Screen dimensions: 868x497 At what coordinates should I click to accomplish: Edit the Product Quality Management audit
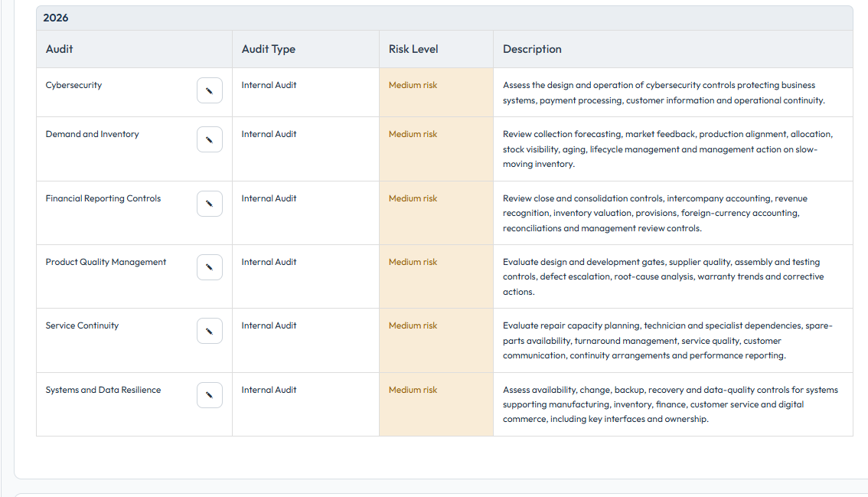(x=210, y=267)
